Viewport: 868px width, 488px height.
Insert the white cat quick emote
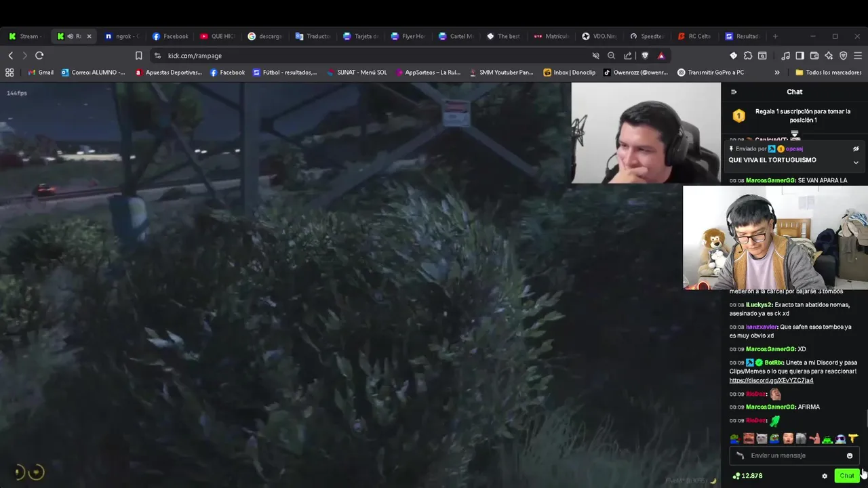(x=762, y=439)
